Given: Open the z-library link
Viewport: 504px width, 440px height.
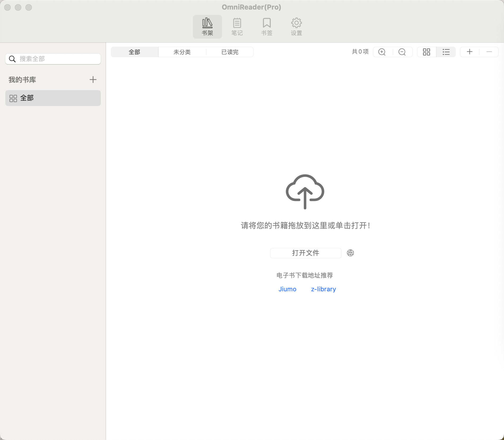Looking at the screenshot, I should coord(323,289).
